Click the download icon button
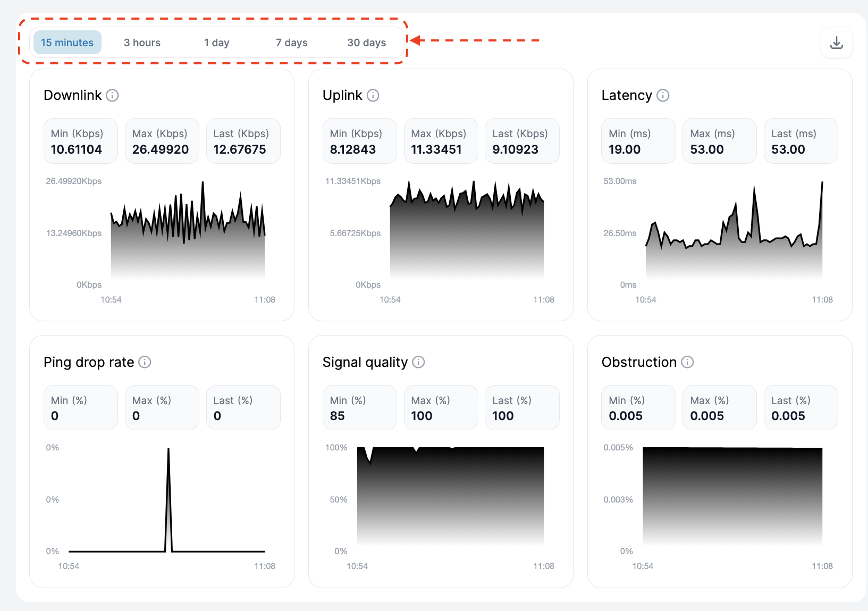868x611 pixels. [x=836, y=43]
